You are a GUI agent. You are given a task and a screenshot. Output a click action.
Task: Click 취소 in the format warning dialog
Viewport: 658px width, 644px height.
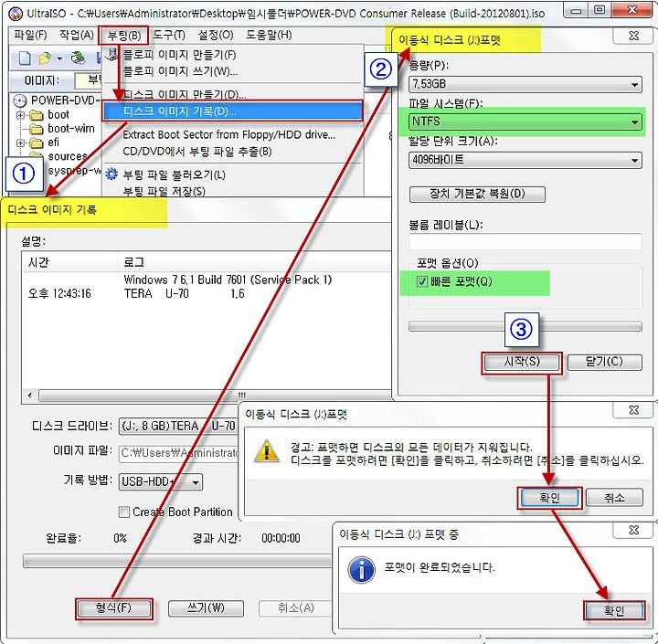coord(614,498)
